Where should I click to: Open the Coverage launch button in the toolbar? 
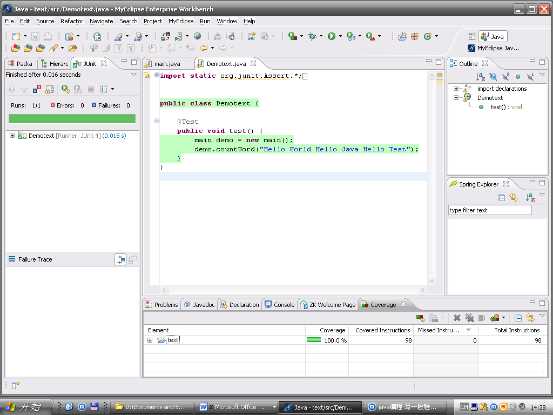[x=292, y=36]
